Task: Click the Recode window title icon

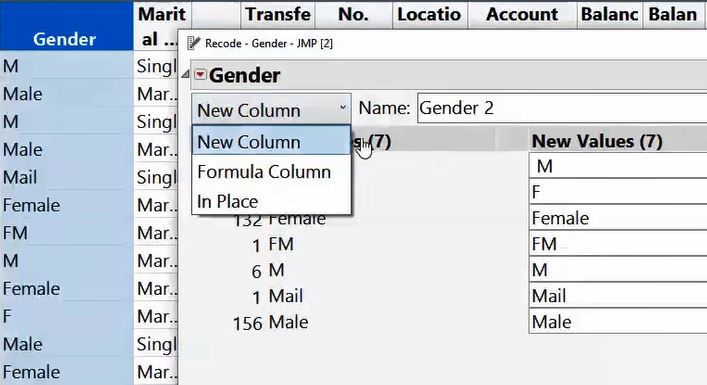Action: (193, 43)
